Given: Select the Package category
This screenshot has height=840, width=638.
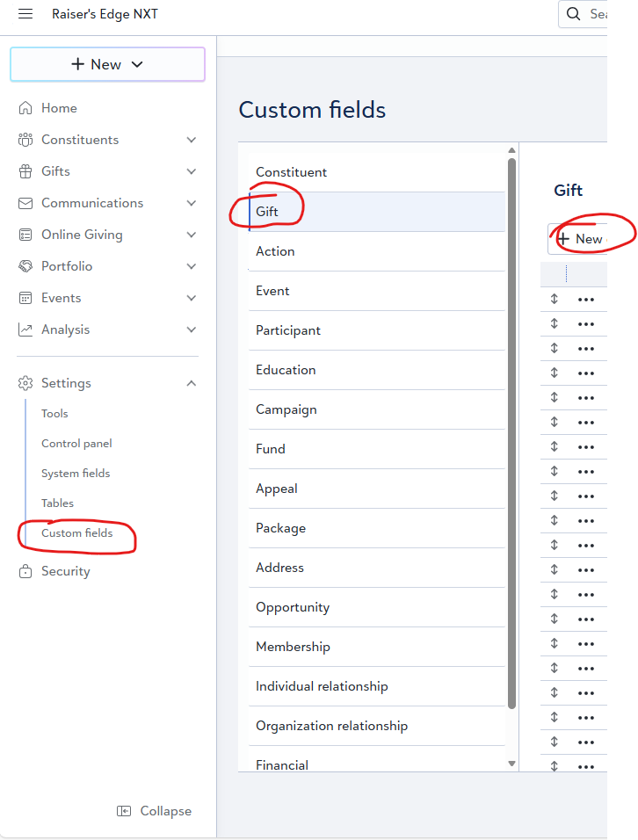Looking at the screenshot, I should [x=377, y=528].
